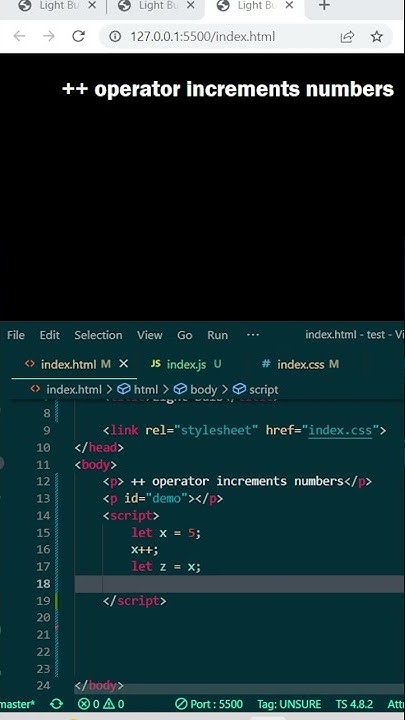
Task: View site information icon in address bar
Action: tap(115, 36)
